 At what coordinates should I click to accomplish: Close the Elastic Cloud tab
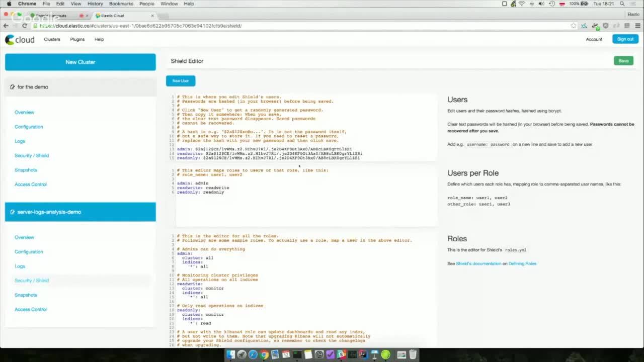[x=152, y=16]
